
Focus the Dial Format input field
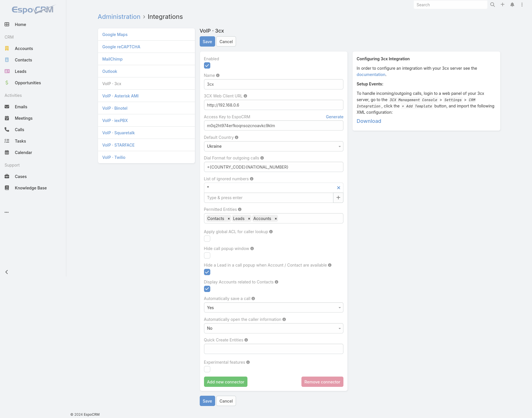click(273, 167)
